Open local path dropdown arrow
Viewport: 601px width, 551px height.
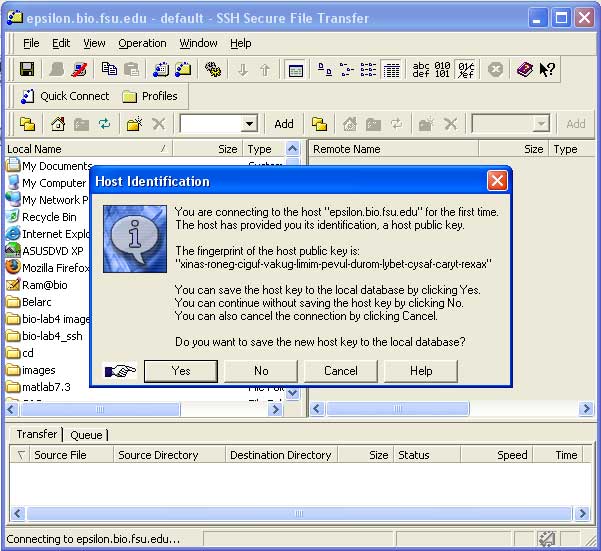click(x=249, y=124)
